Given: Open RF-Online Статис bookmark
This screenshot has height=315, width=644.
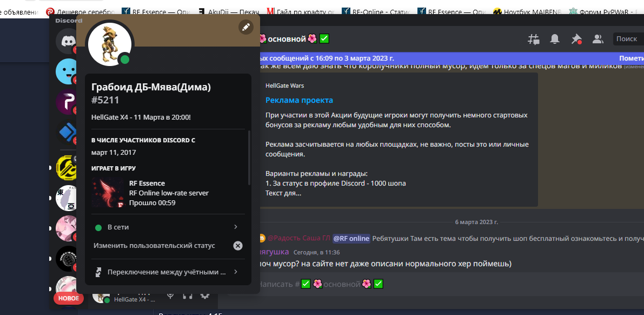Looking at the screenshot, I should point(376,12).
